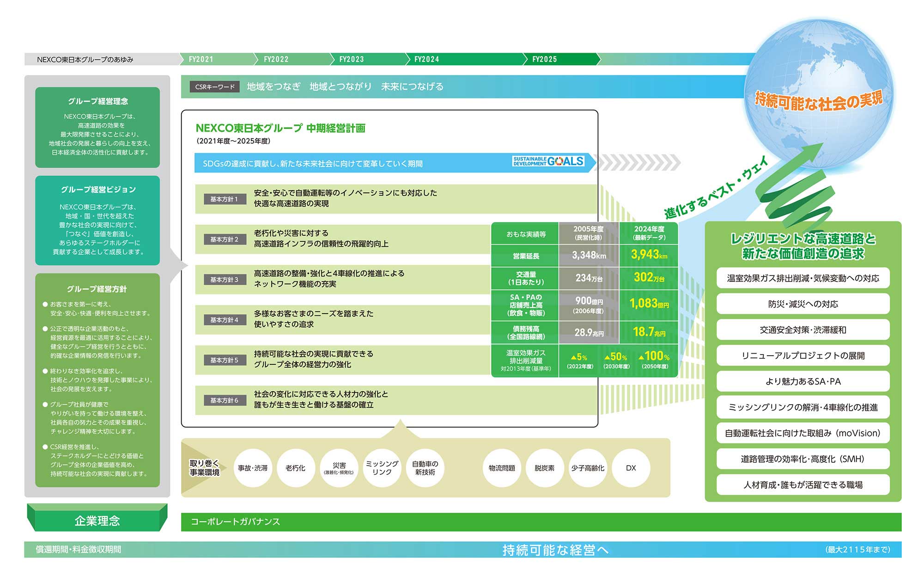Enable the CSRキーワード badge

213,86
